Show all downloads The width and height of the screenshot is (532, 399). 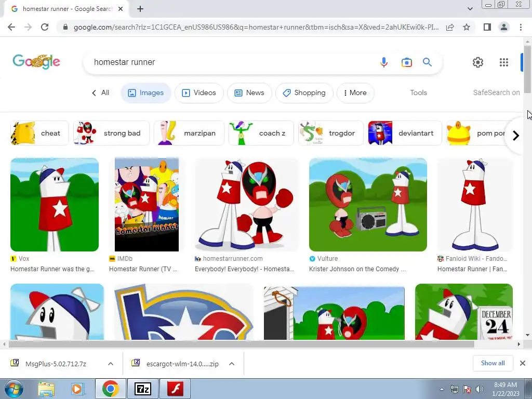[493, 363]
